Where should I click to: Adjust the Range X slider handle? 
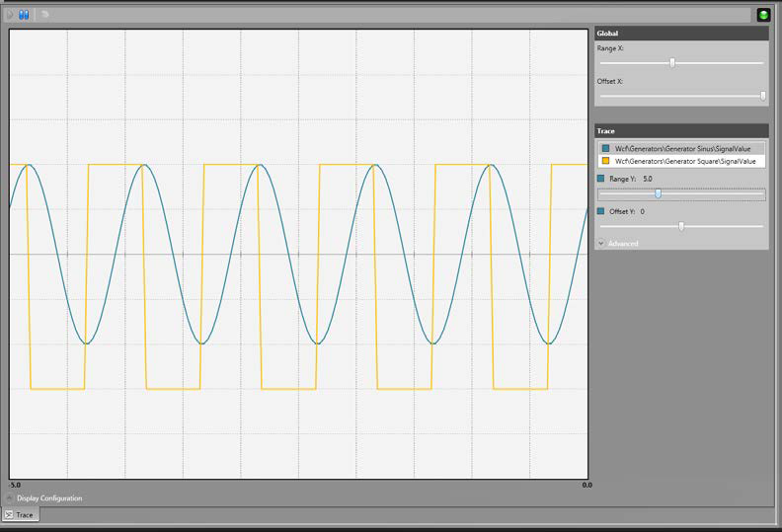[672, 63]
